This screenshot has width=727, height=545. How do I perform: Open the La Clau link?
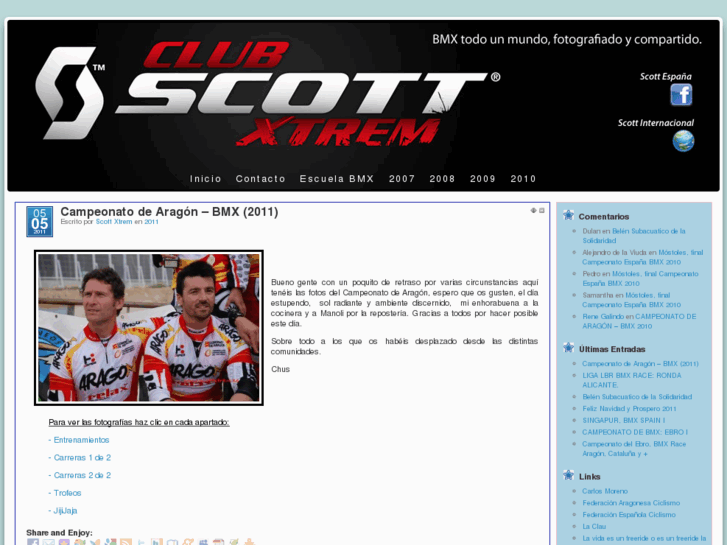click(594, 526)
